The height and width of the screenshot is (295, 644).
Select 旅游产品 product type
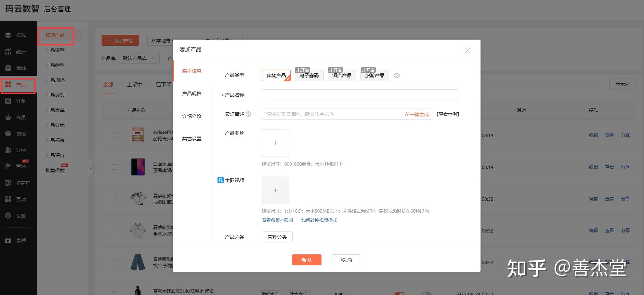(x=375, y=75)
